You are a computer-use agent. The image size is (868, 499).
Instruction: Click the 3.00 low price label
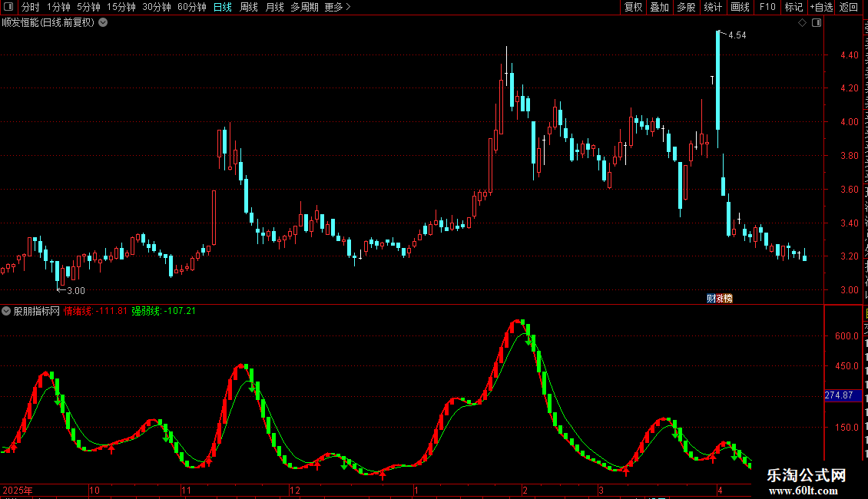click(x=76, y=291)
